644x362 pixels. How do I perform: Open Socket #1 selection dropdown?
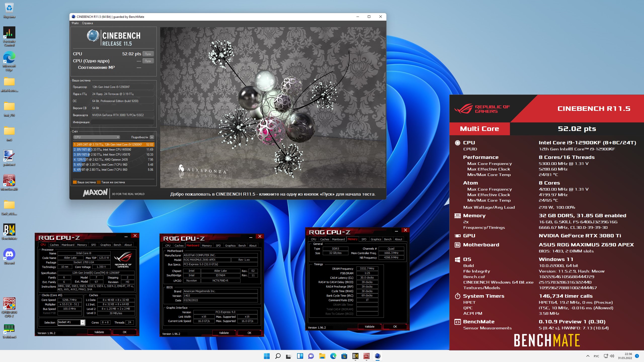click(71, 322)
